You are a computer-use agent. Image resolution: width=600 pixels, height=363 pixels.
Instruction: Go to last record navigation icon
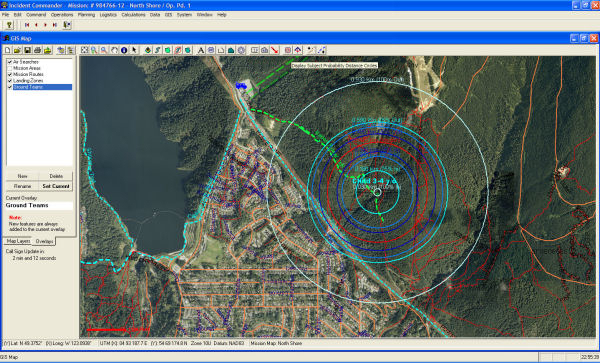(x=55, y=25)
